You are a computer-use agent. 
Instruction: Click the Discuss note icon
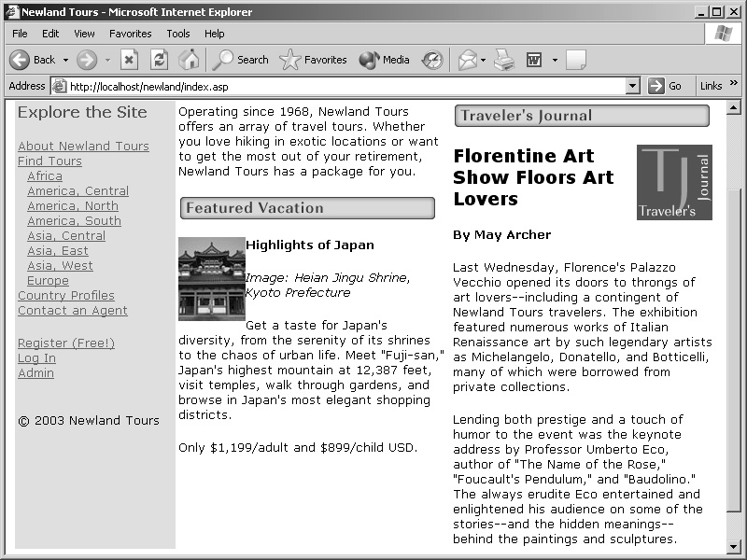(576, 60)
